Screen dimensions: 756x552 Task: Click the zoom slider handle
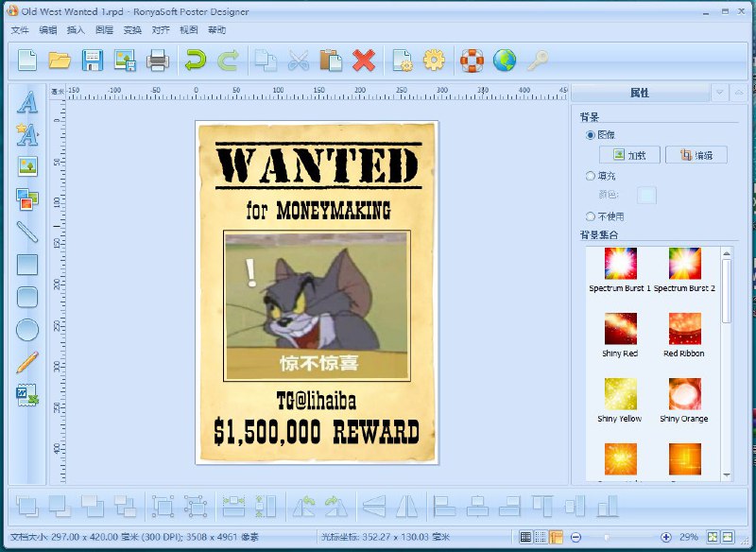click(x=607, y=537)
